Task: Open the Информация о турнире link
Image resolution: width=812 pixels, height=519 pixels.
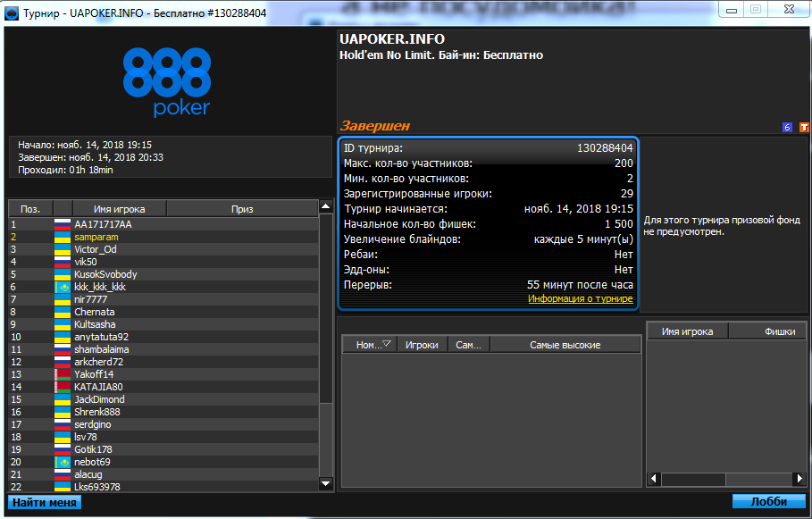Action: point(580,299)
